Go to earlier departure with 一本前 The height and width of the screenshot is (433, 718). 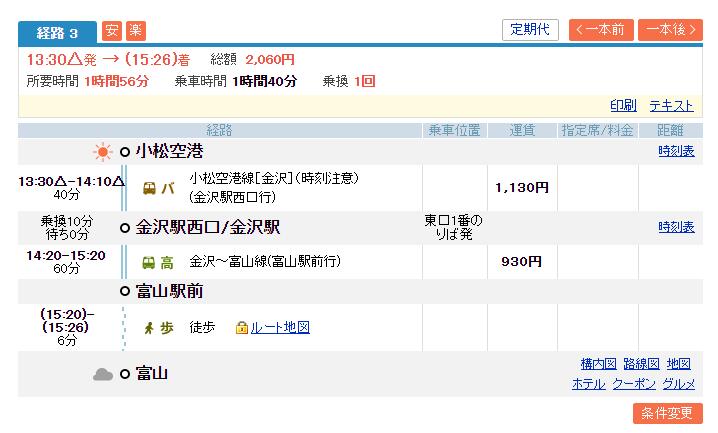(x=601, y=30)
